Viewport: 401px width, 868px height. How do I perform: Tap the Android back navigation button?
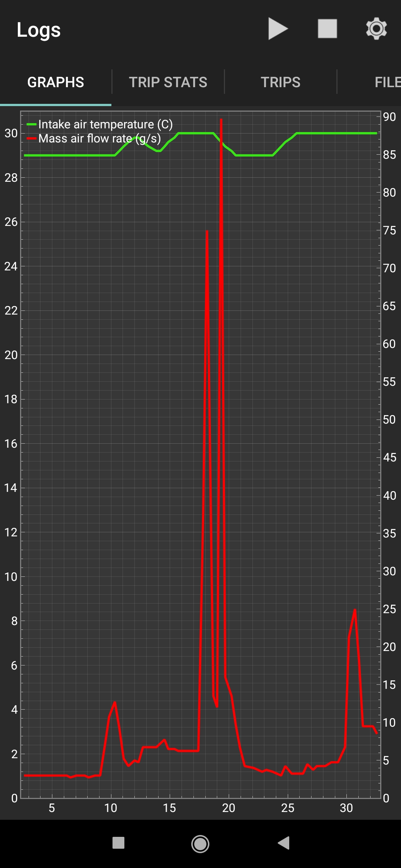(284, 843)
